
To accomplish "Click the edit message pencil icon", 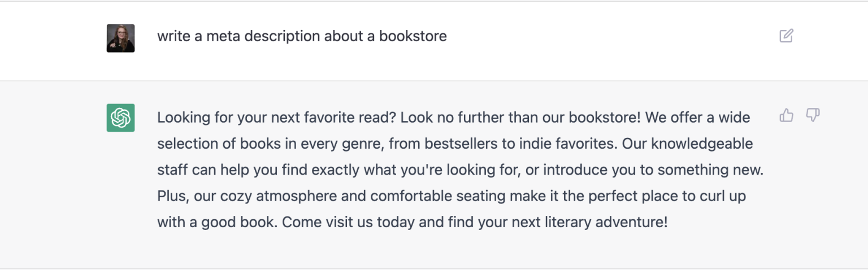I will [x=786, y=36].
